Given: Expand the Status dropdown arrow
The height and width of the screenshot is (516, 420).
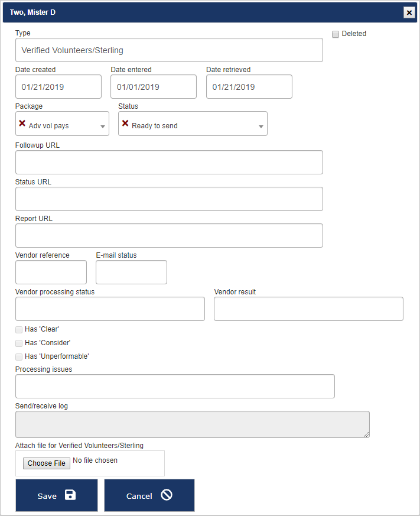Looking at the screenshot, I should pos(261,126).
